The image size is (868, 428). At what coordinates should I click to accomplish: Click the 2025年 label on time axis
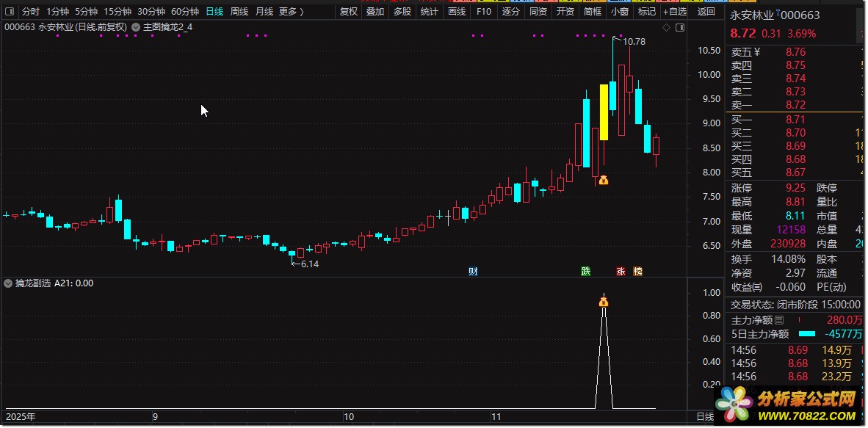21,416
